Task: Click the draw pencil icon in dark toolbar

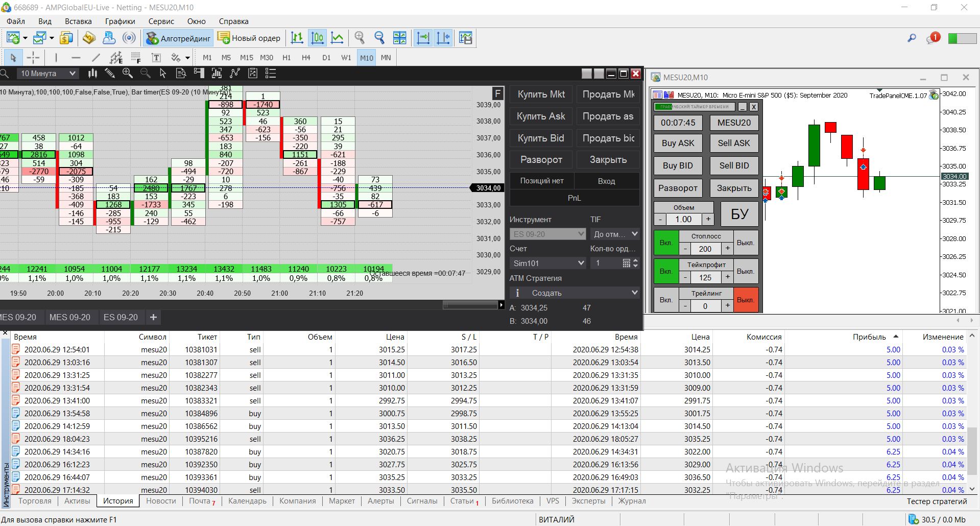Action: click(110, 74)
